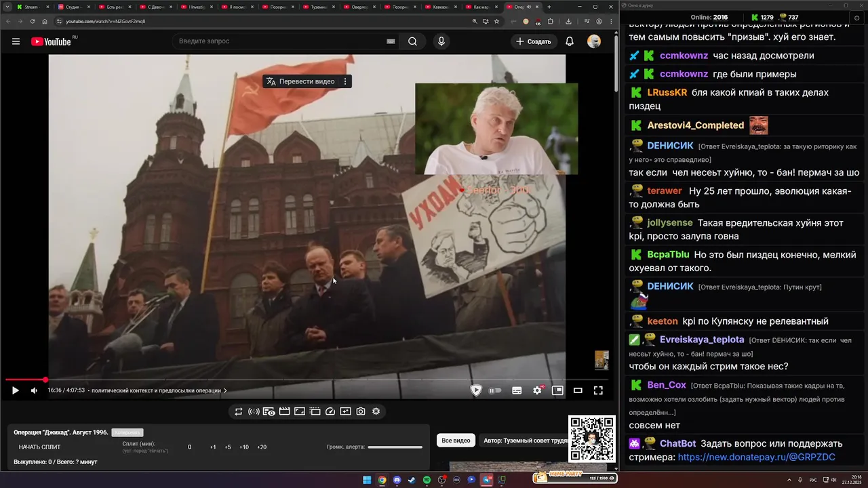Click the screen-frame icon in the extension toolbar
The width and height of the screenshot is (868, 488).
tap(300, 411)
